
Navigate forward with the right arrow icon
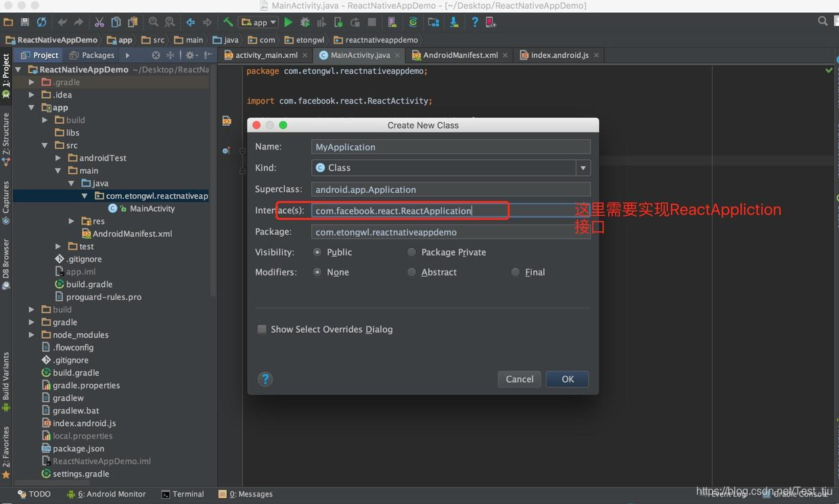coord(207,22)
